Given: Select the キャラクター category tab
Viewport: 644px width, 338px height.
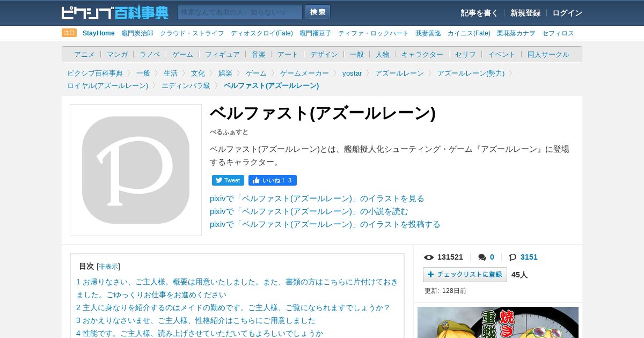Looking at the screenshot, I should point(422,54).
